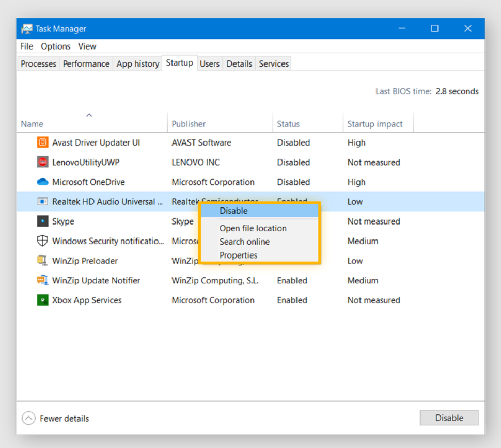Click the LenovoUtilityUWP app icon

(x=42, y=162)
